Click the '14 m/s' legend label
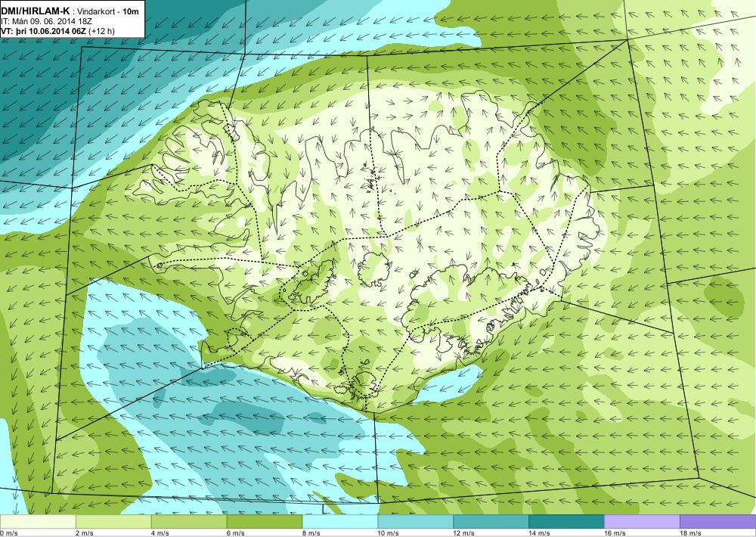 [x=540, y=532]
